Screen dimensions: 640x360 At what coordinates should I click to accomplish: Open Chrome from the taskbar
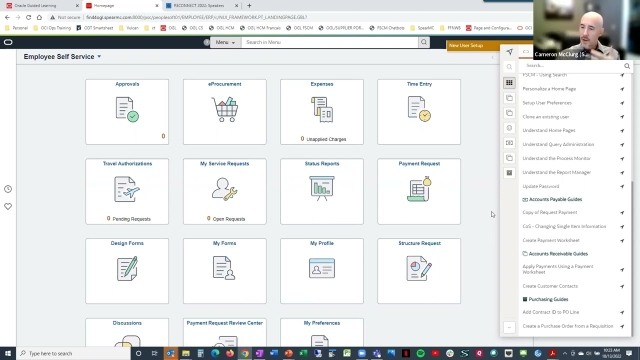(244, 353)
